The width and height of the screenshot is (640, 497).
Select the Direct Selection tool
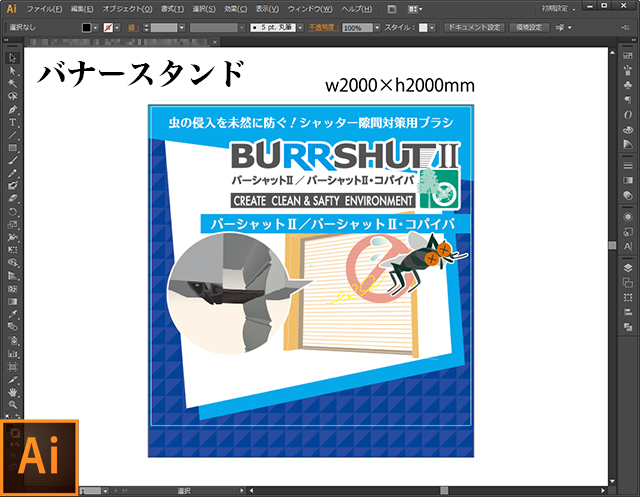[12, 71]
